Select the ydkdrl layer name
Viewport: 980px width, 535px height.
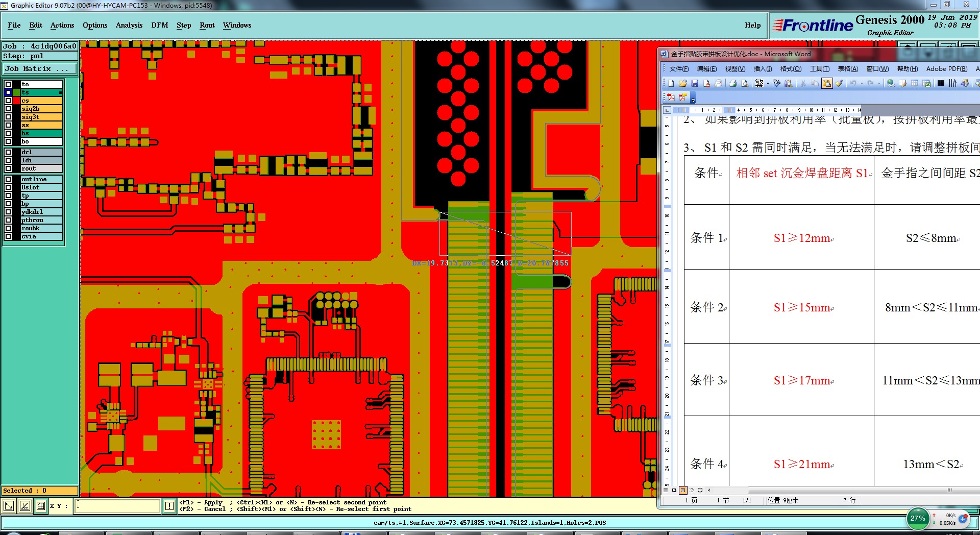[41, 212]
